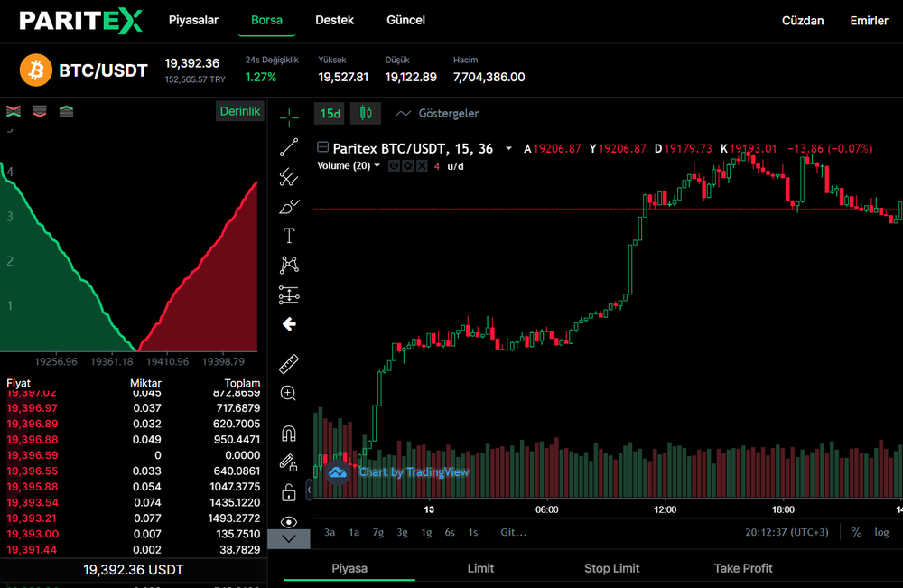Set chart range to 7g
The height and width of the screenshot is (588, 903).
click(377, 532)
